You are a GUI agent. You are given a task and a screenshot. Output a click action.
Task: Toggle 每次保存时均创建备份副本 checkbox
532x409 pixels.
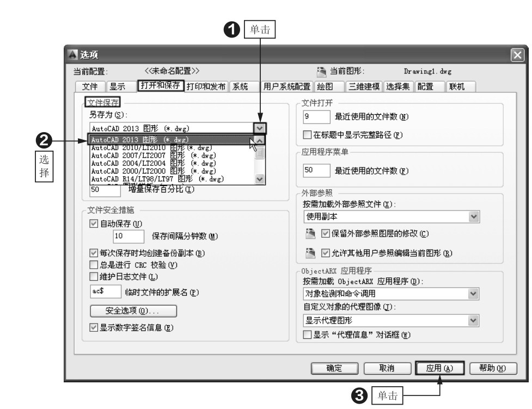coord(93,253)
